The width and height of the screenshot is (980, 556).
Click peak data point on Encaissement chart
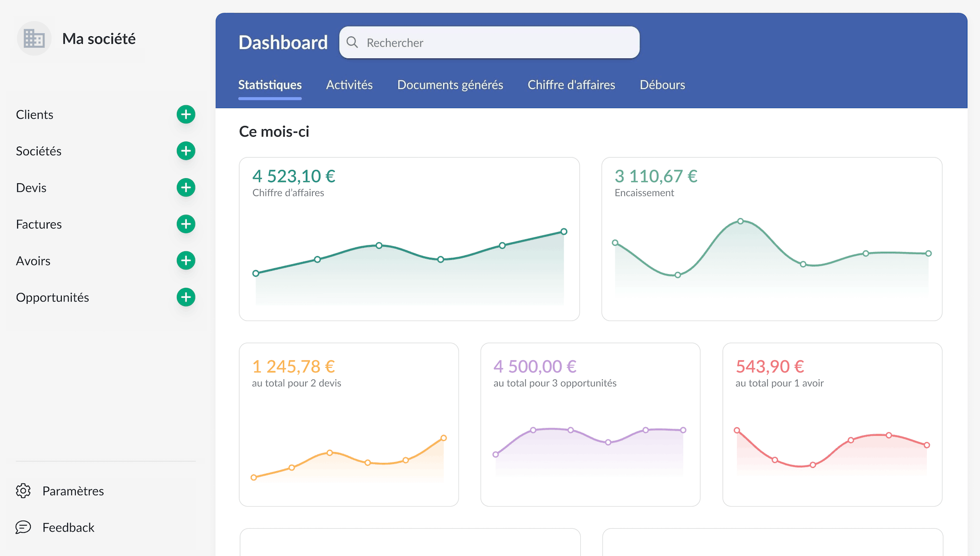point(740,221)
